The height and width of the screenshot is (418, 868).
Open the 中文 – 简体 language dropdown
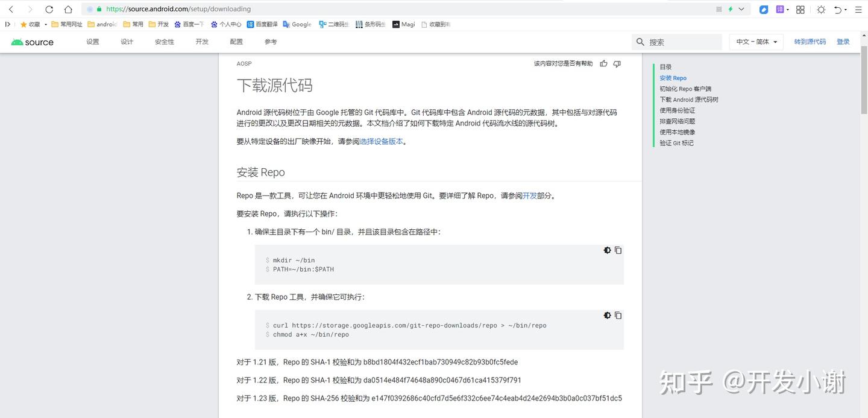tap(755, 42)
